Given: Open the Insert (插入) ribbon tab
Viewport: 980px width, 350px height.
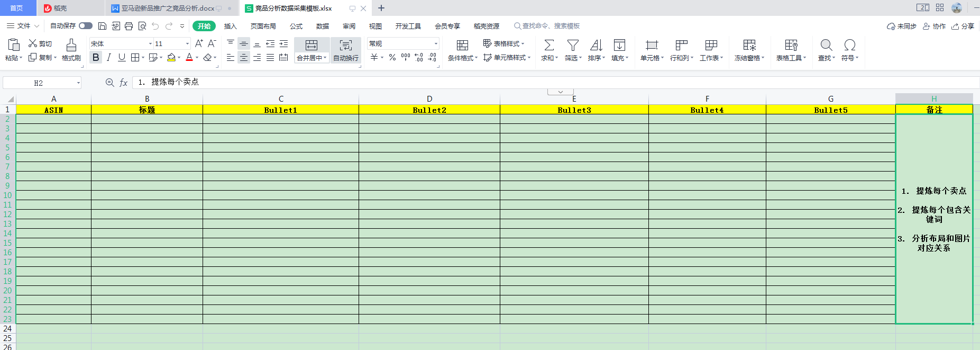Looking at the screenshot, I should click(231, 26).
